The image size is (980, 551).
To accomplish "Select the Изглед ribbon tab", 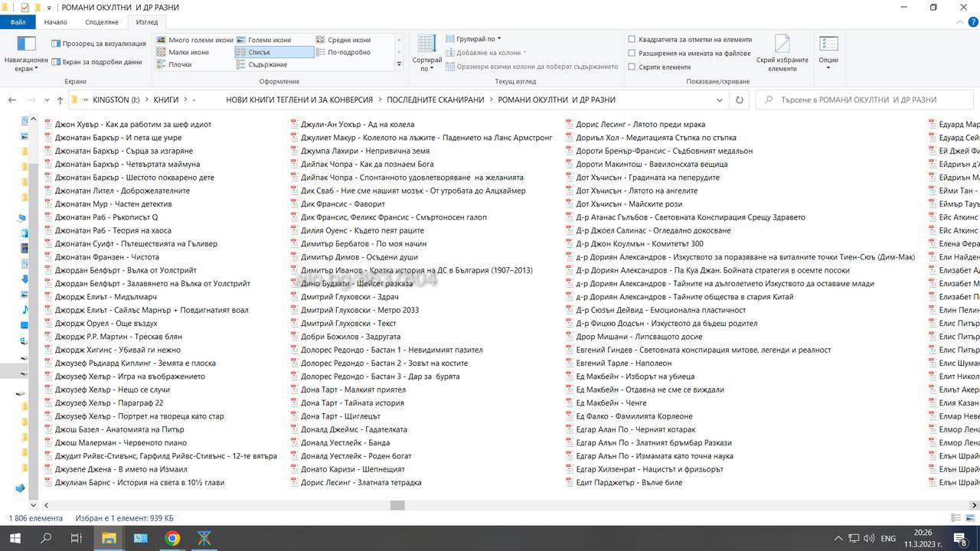I will coord(147,22).
